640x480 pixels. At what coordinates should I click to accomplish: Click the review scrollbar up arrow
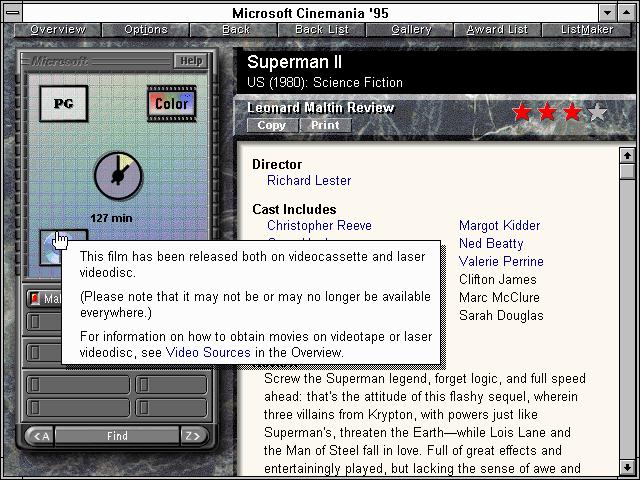pyautogui.click(x=627, y=156)
